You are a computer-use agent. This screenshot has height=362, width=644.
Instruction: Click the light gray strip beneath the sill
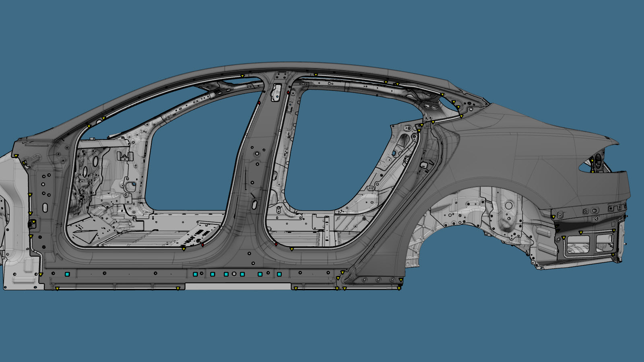tap(237, 286)
